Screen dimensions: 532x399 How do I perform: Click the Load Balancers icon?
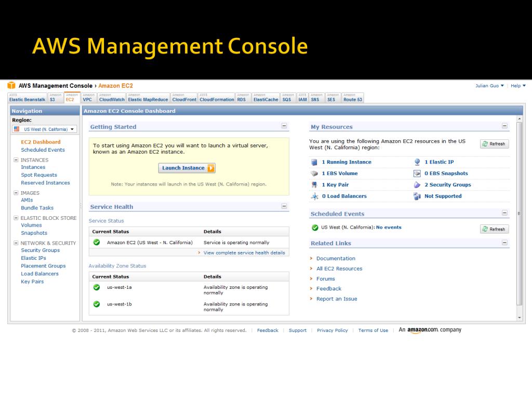314,196
